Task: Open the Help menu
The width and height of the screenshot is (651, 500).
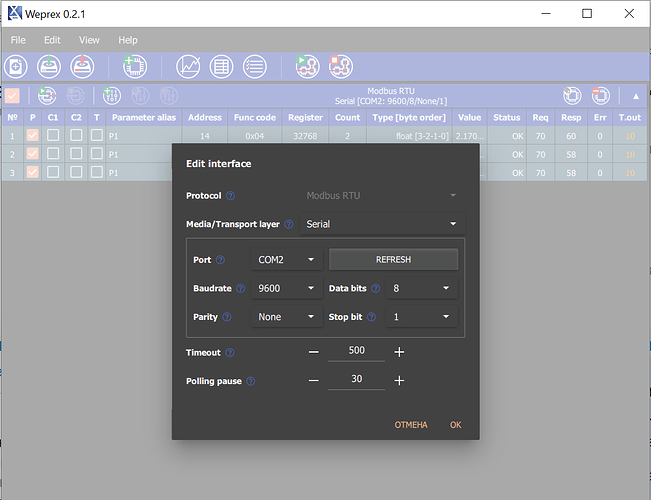Action: 128,40
